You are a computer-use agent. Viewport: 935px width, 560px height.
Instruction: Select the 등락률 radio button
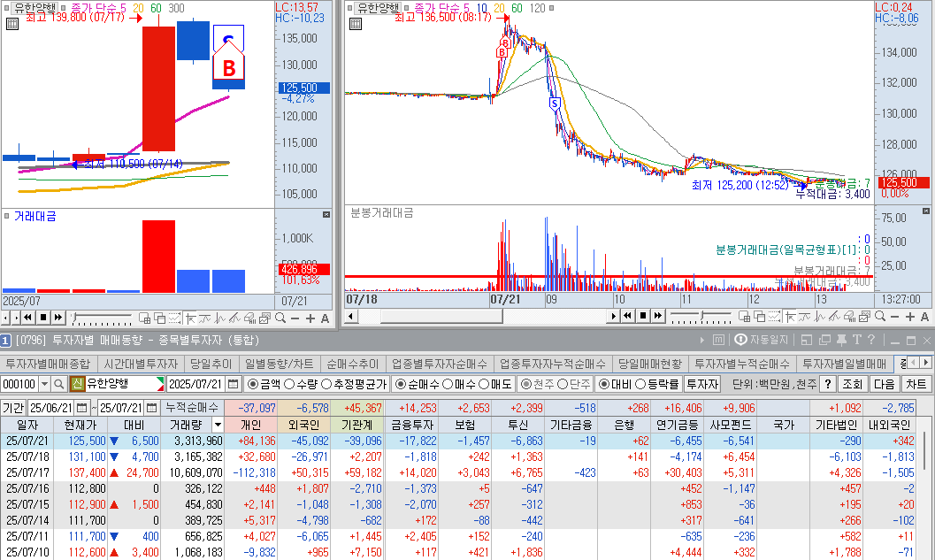pyautogui.click(x=640, y=384)
